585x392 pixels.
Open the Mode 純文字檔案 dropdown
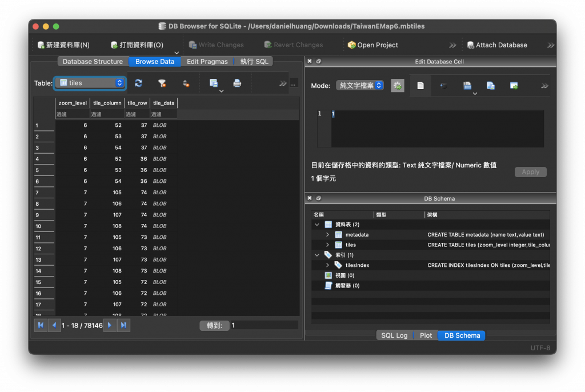coord(360,86)
